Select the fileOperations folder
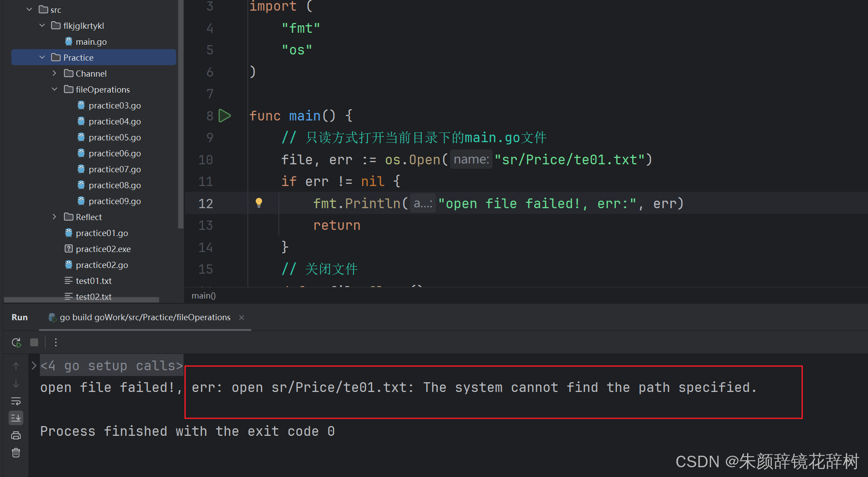 click(102, 89)
